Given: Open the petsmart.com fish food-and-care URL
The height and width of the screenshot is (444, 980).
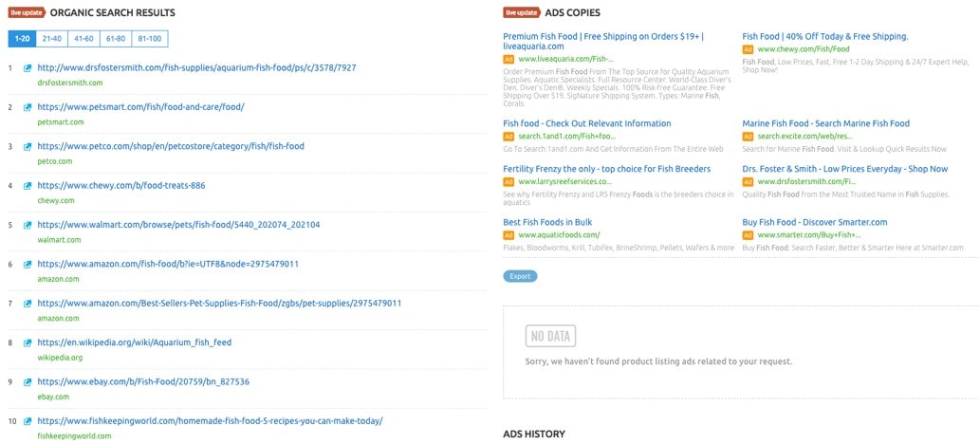Looking at the screenshot, I should tap(140, 107).
